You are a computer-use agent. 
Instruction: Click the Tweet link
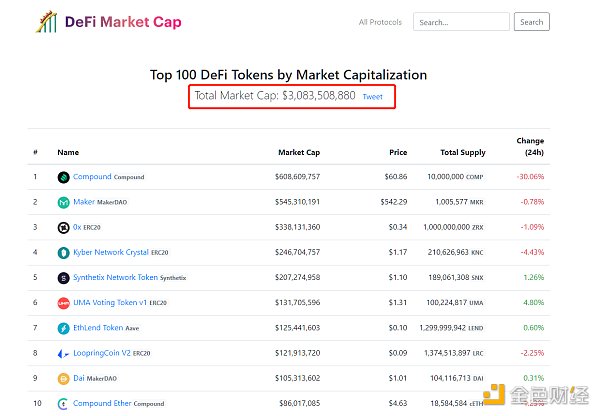[372, 97]
